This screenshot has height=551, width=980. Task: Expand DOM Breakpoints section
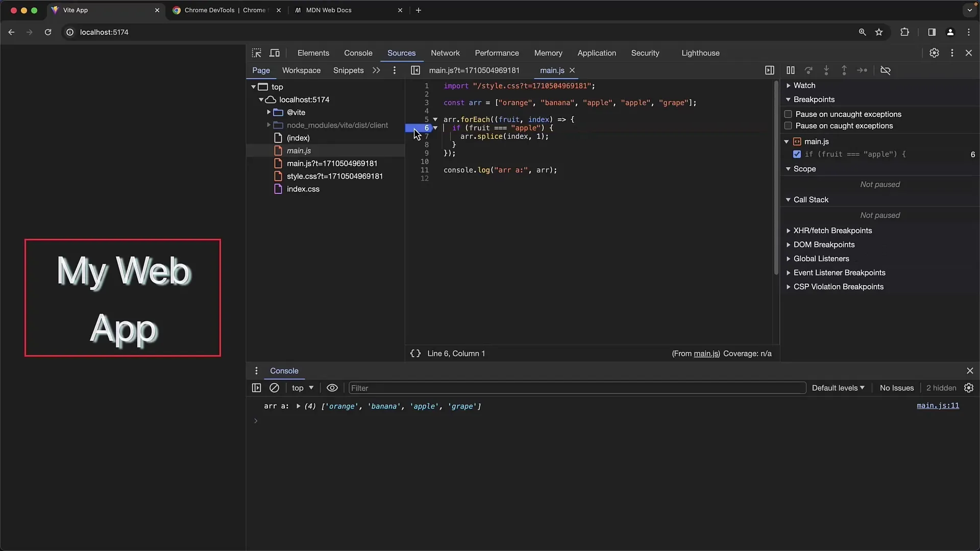click(x=824, y=245)
